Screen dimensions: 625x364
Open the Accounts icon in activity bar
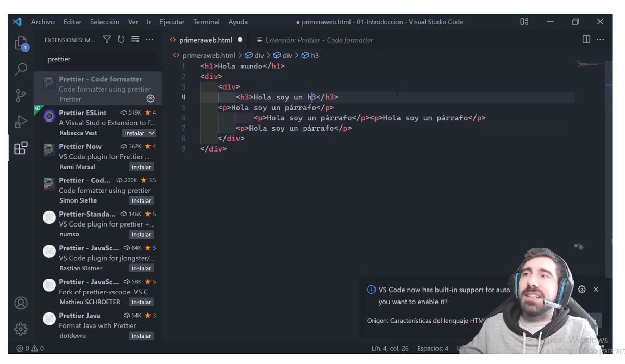(21, 303)
